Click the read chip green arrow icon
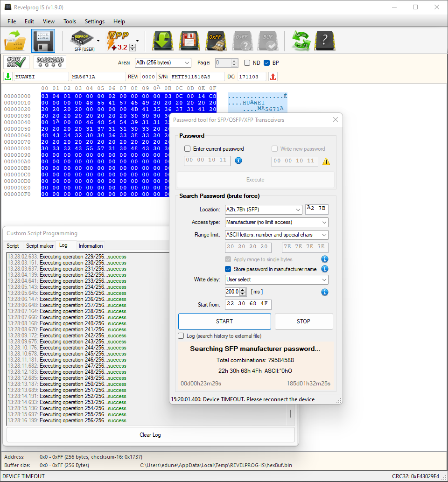 coord(163,41)
